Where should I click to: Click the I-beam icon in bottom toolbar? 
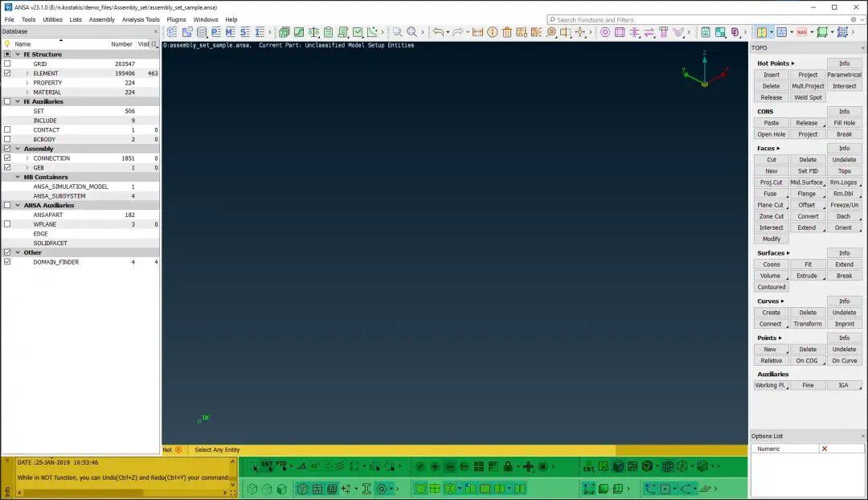(366, 489)
